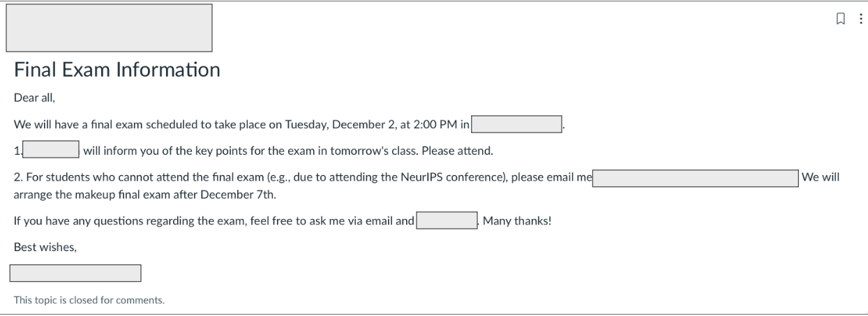The image size is (868, 316).
Task: Select the redacted location box after "2:00 PM in"
Action: (x=517, y=125)
